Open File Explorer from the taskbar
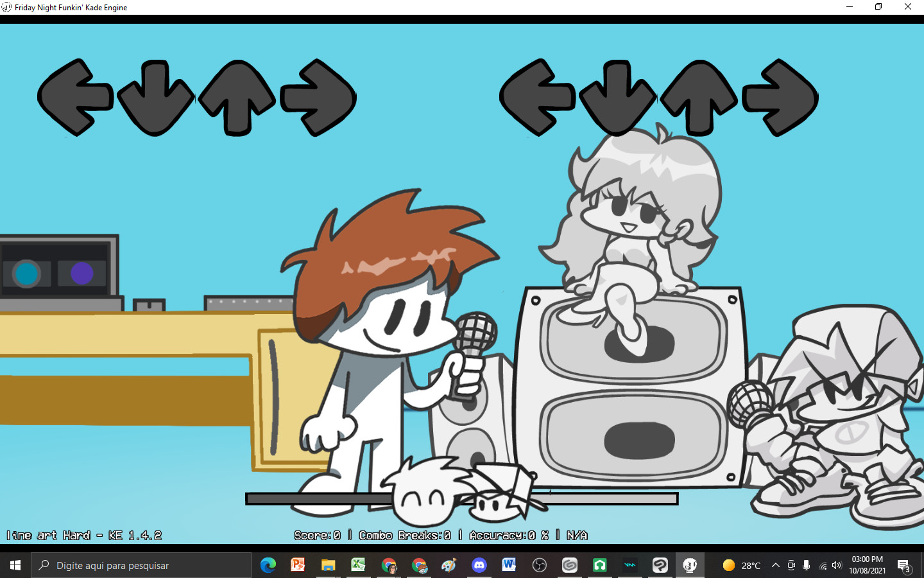The image size is (924, 578). point(328,565)
